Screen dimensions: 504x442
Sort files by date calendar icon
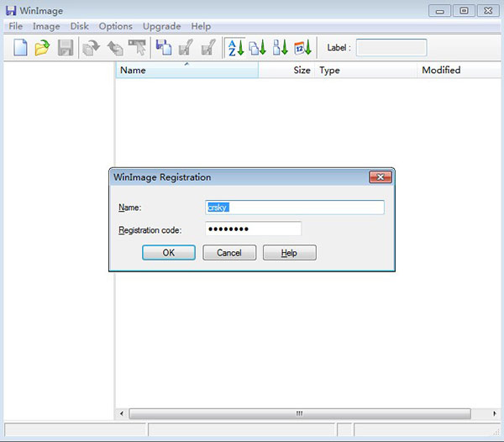pyautogui.click(x=302, y=48)
